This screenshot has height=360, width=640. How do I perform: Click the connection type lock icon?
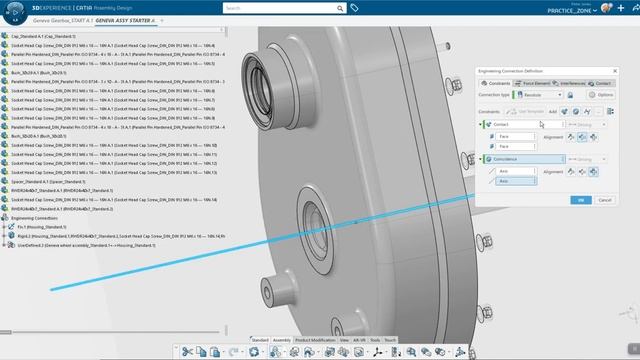[x=570, y=95]
